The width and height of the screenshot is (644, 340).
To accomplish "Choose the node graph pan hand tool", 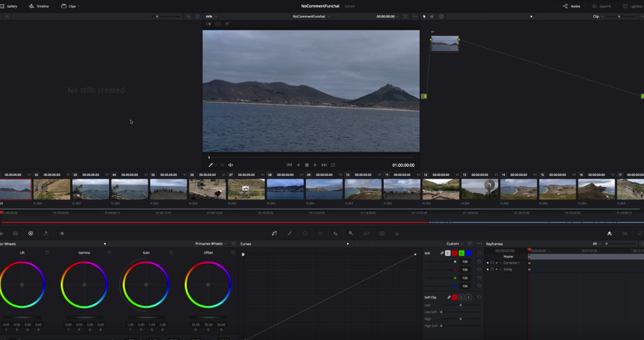I will coord(432,16).
